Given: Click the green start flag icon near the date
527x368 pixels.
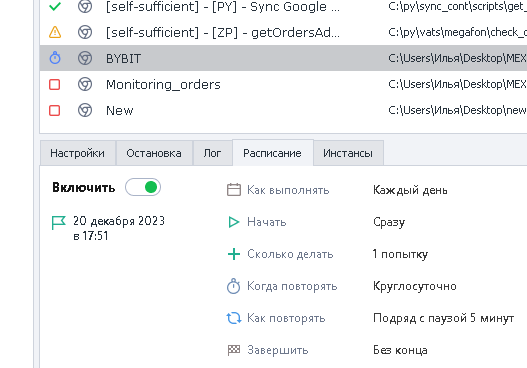Looking at the screenshot, I should pos(58,222).
